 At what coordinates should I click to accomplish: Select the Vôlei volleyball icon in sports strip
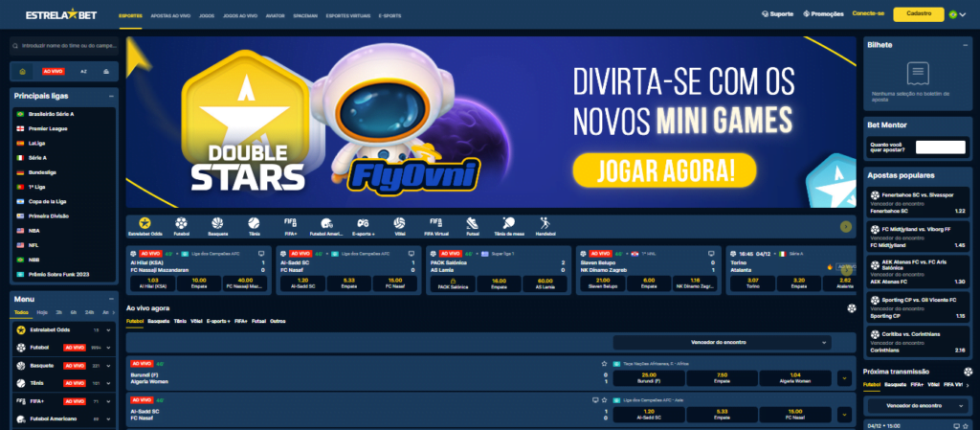click(399, 223)
